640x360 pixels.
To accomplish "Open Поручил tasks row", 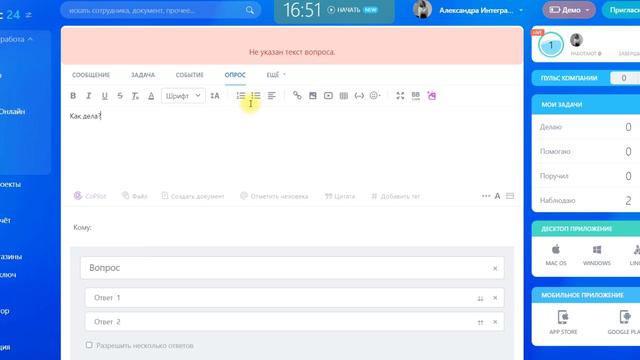I will click(586, 176).
